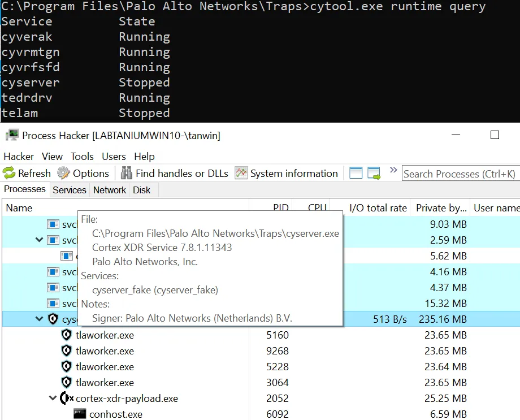This screenshot has width=520, height=420.
Task: Click the Find handles binoculars icon
Action: 127,174
